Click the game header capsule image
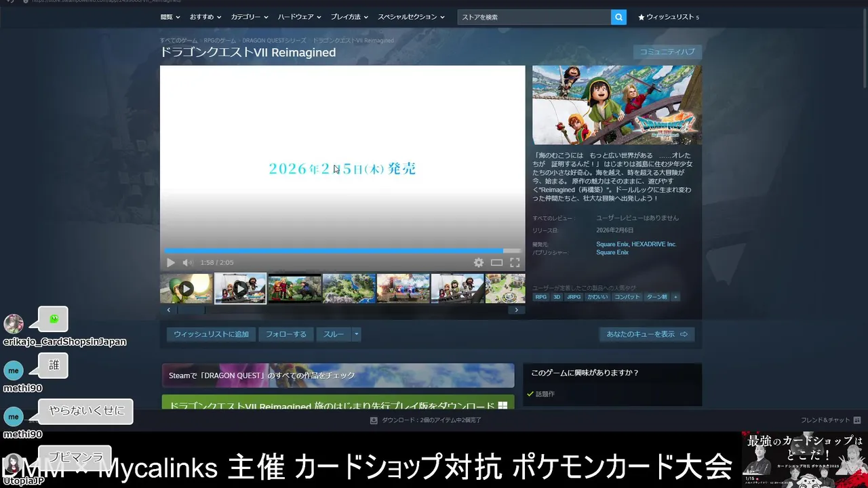The width and height of the screenshot is (868, 488). [617, 105]
